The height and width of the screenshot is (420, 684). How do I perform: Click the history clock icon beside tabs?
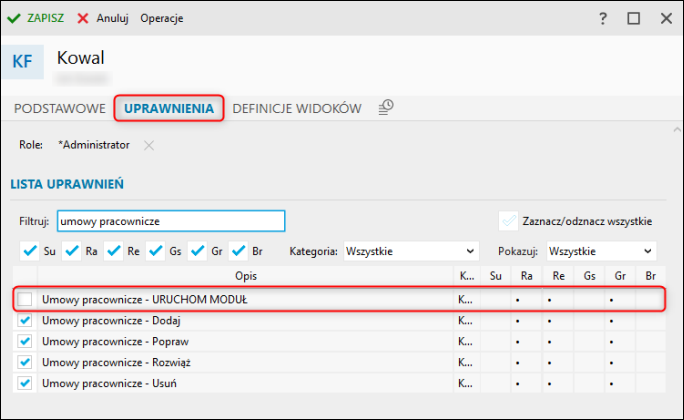pos(386,107)
